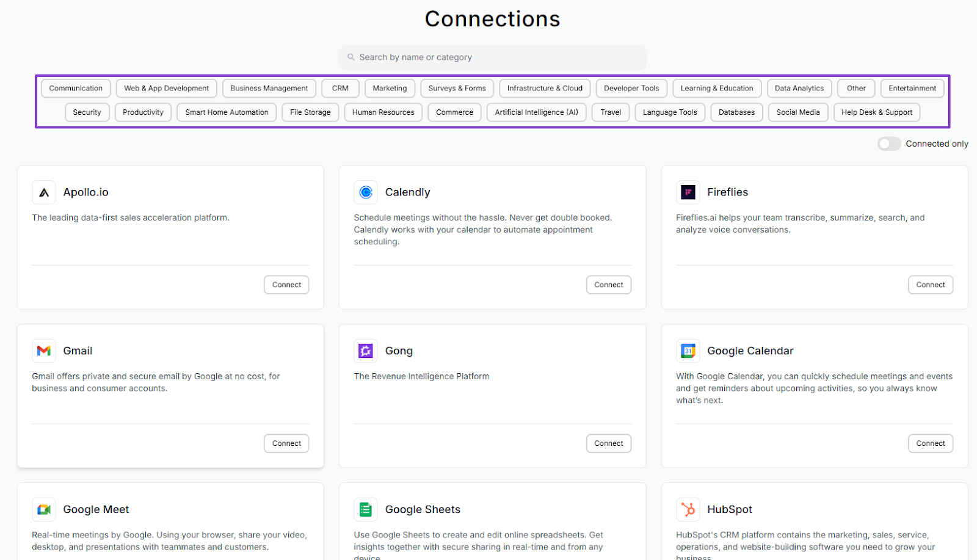Toggle the Connected only switch
977x560 pixels.
point(889,144)
